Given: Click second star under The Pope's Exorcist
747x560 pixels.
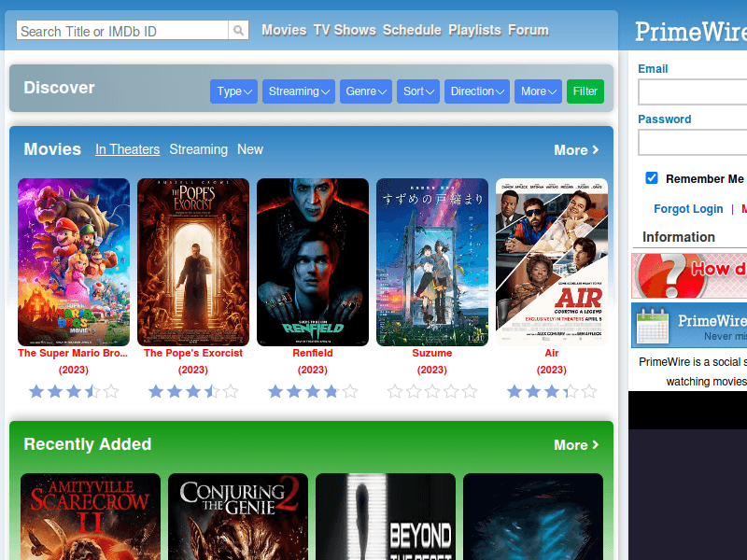Looking at the screenshot, I should pos(175,392).
